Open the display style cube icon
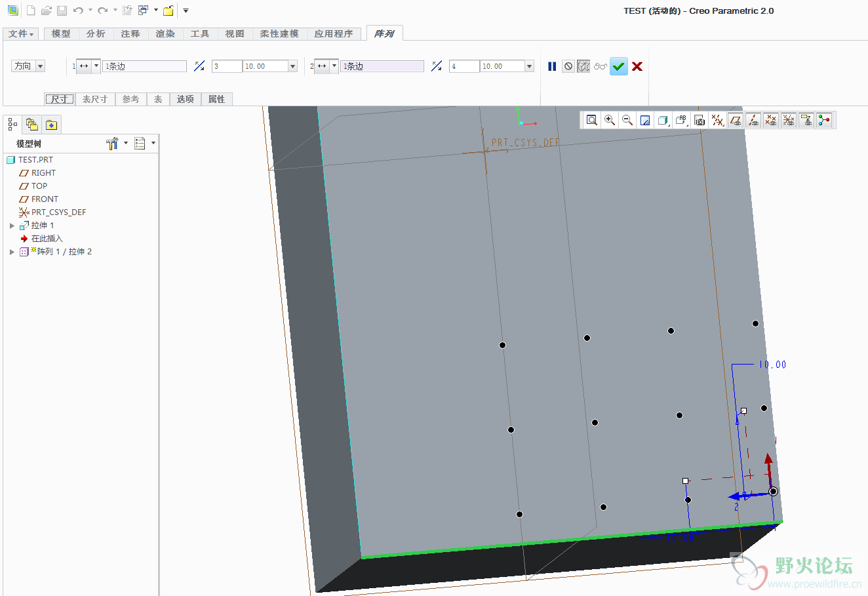 click(663, 120)
